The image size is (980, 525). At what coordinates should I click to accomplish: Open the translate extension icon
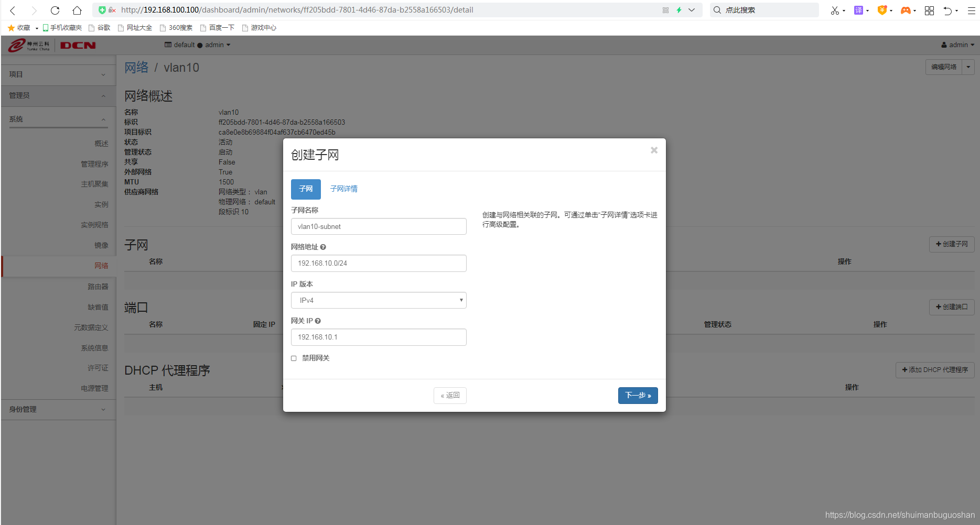(858, 10)
